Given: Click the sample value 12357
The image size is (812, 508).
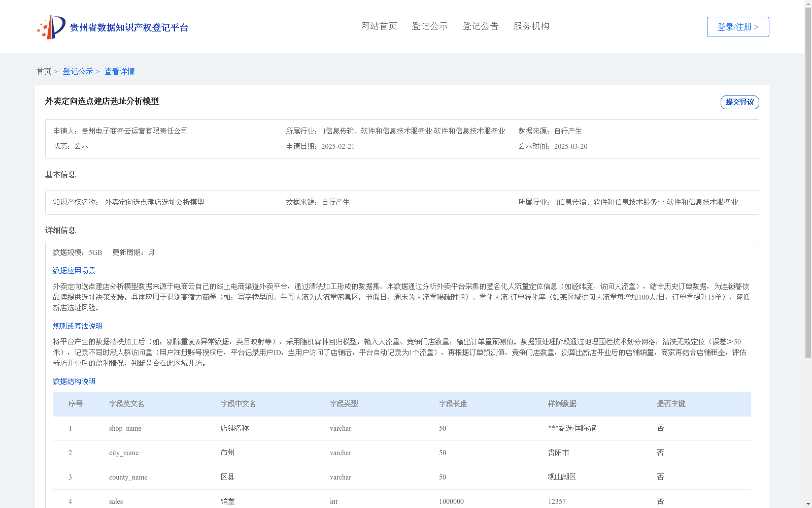Looking at the screenshot, I should point(557,502).
